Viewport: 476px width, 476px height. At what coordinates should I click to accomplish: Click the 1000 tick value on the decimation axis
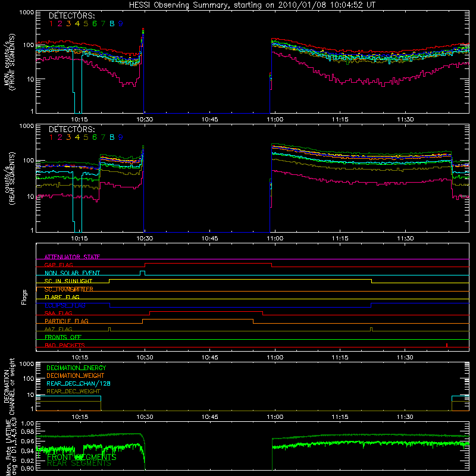coord(27,364)
